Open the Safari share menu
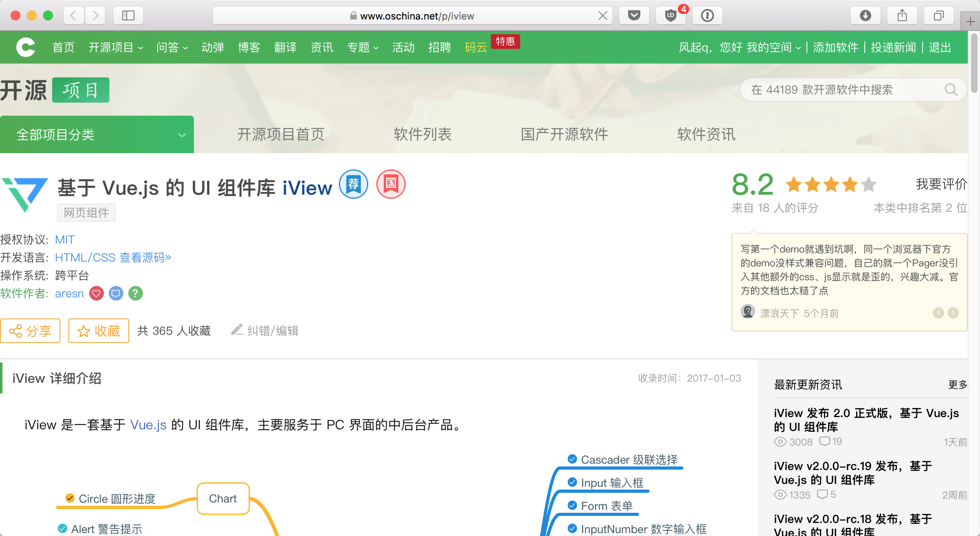 [x=902, y=16]
